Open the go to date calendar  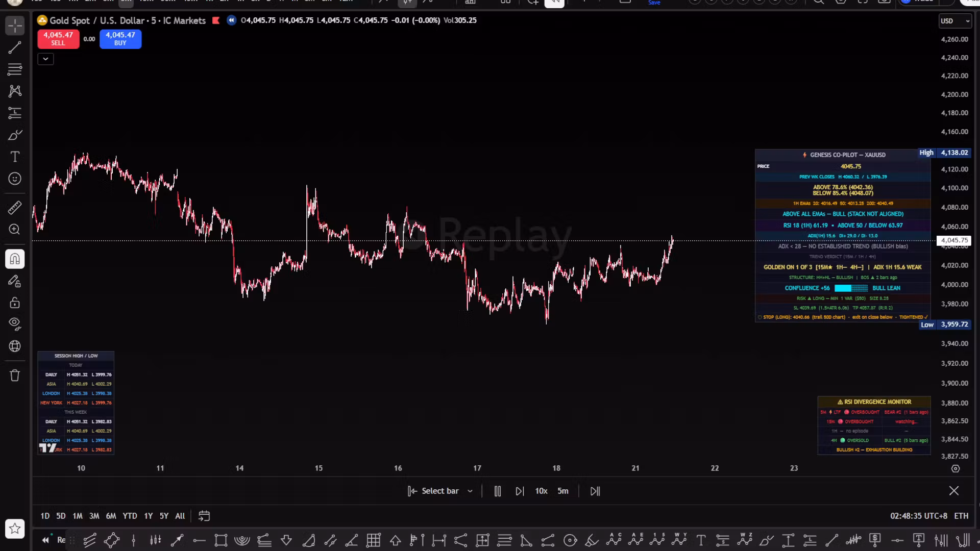click(204, 516)
